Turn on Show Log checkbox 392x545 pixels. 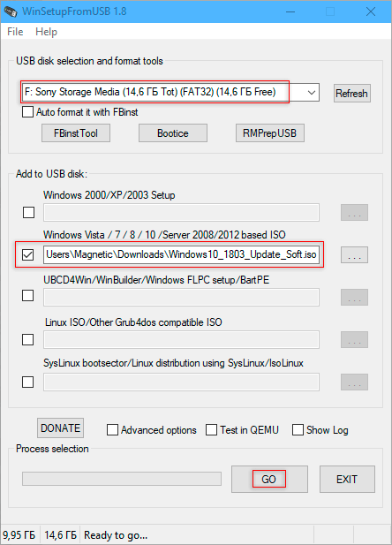click(298, 430)
